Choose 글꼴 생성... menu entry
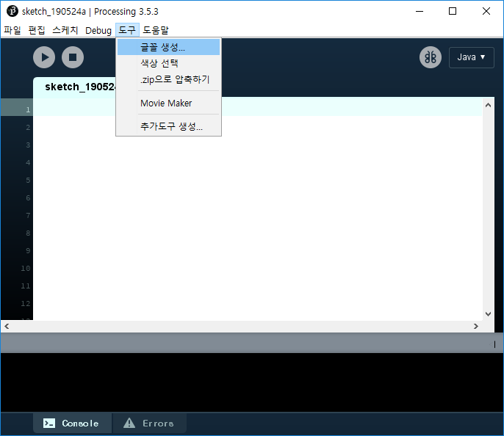 point(168,47)
